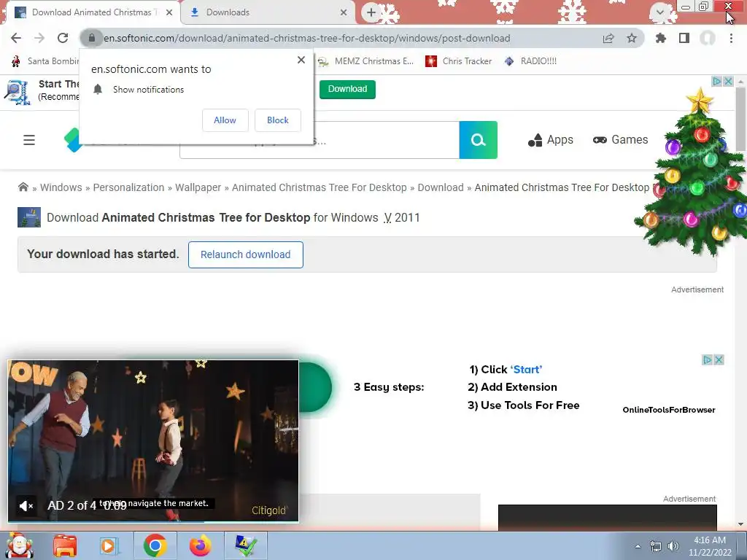Click the green Download ad button
Image resolution: width=747 pixels, height=560 pixels.
click(x=347, y=89)
